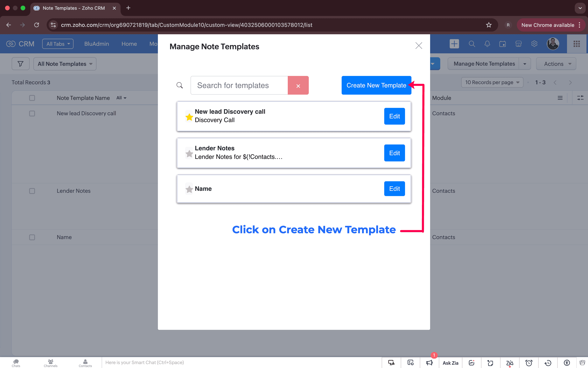
Task: Edit the New lead Discovery call template
Action: (394, 116)
